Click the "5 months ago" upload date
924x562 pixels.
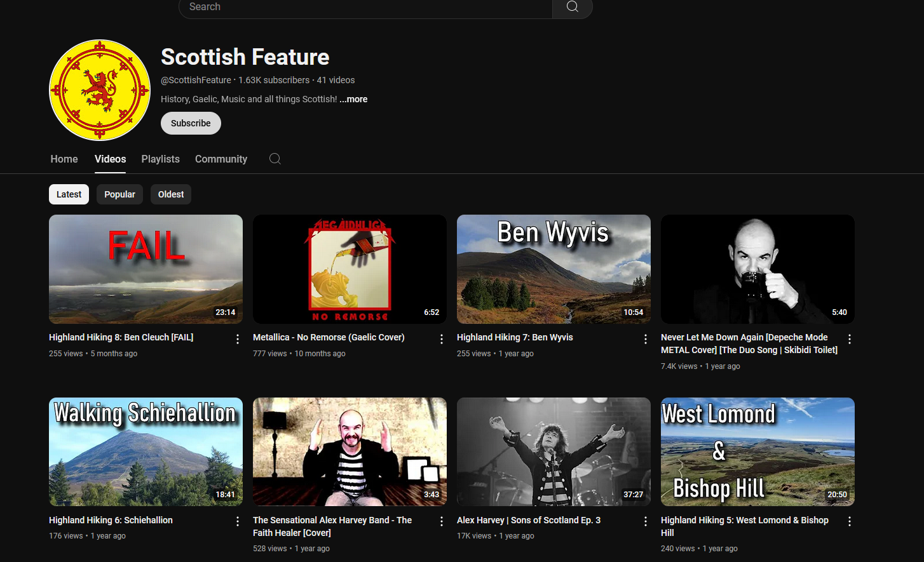[x=114, y=354]
